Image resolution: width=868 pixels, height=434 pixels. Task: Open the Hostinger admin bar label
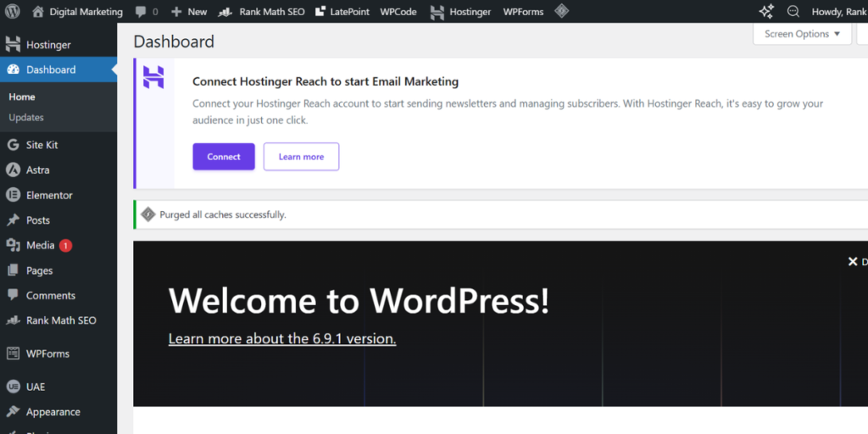pyautogui.click(x=470, y=12)
